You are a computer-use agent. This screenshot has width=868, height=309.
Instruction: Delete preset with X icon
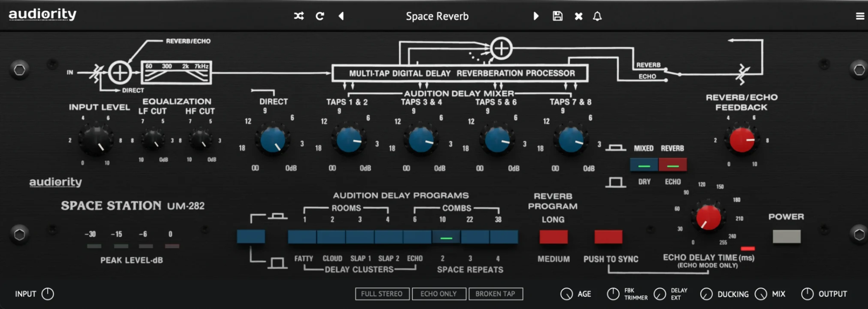tap(579, 16)
